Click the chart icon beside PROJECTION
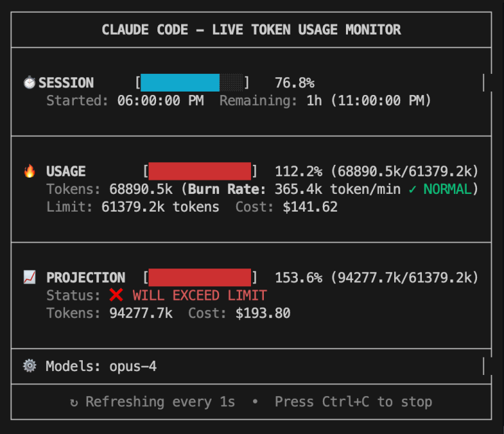The width and height of the screenshot is (504, 434). coord(30,277)
